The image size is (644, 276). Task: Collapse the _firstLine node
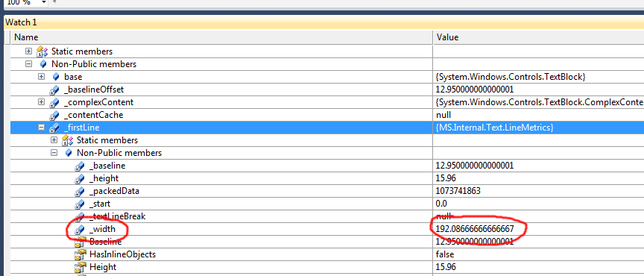click(41, 128)
